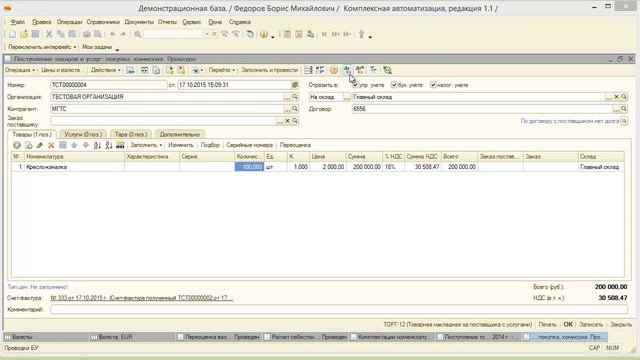The height and width of the screenshot is (360, 640).
Task: Click Sort ascending icon in table toolbar
Action: click(97, 145)
